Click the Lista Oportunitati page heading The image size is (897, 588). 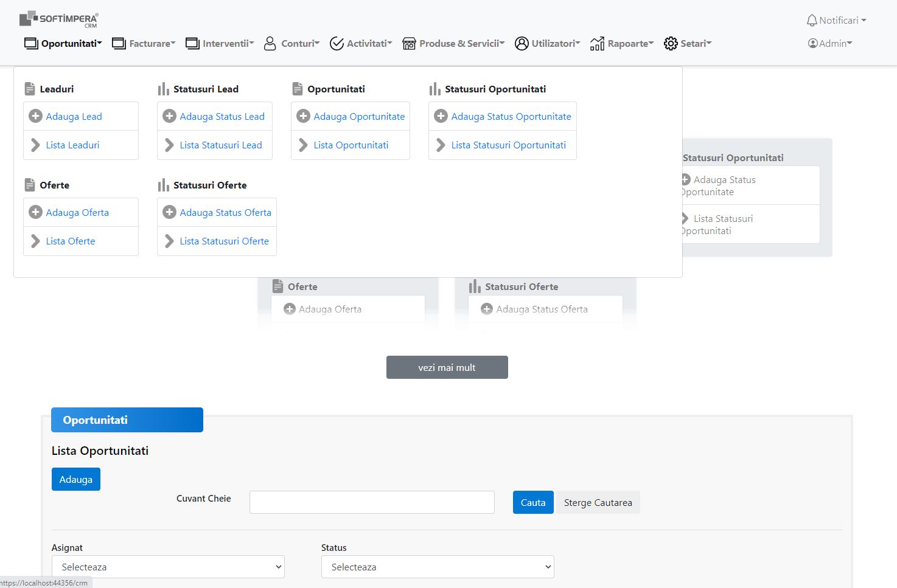[100, 451]
